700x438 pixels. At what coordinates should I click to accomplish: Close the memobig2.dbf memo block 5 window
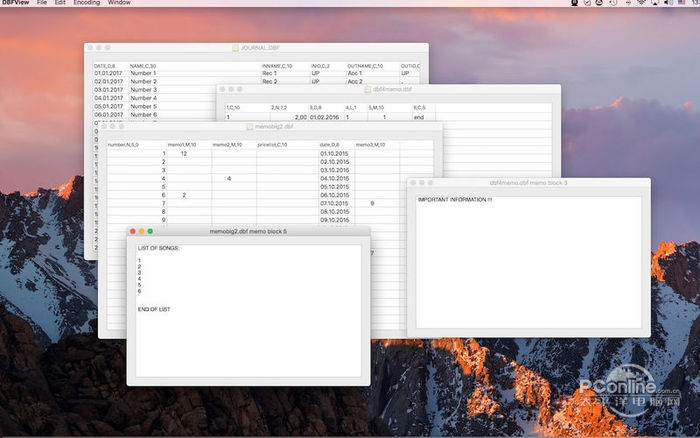click(x=133, y=231)
